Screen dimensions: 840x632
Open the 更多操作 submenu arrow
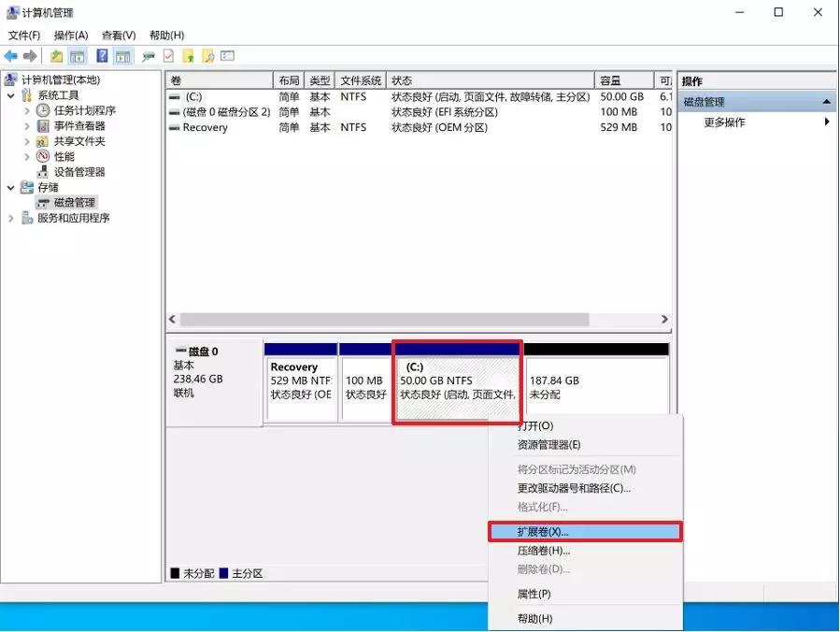(x=829, y=122)
